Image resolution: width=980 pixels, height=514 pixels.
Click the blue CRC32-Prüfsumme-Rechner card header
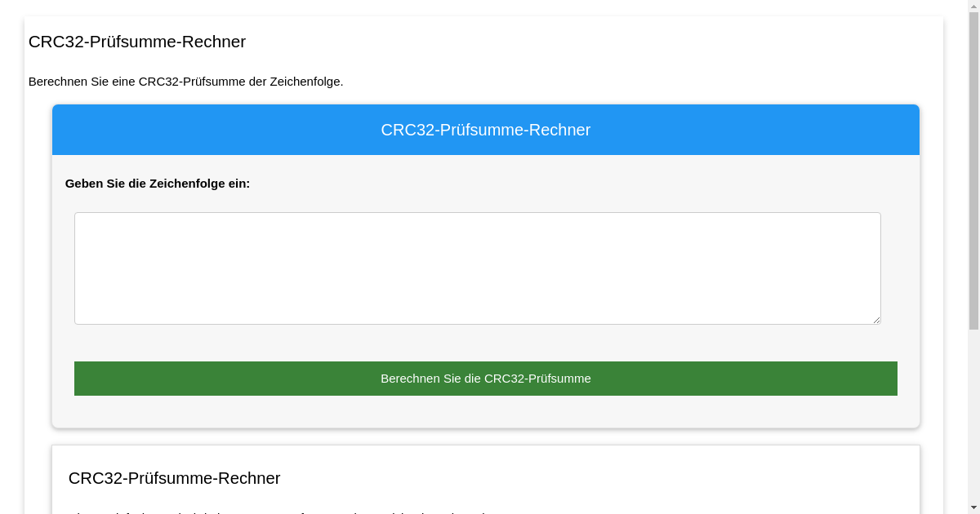485,130
